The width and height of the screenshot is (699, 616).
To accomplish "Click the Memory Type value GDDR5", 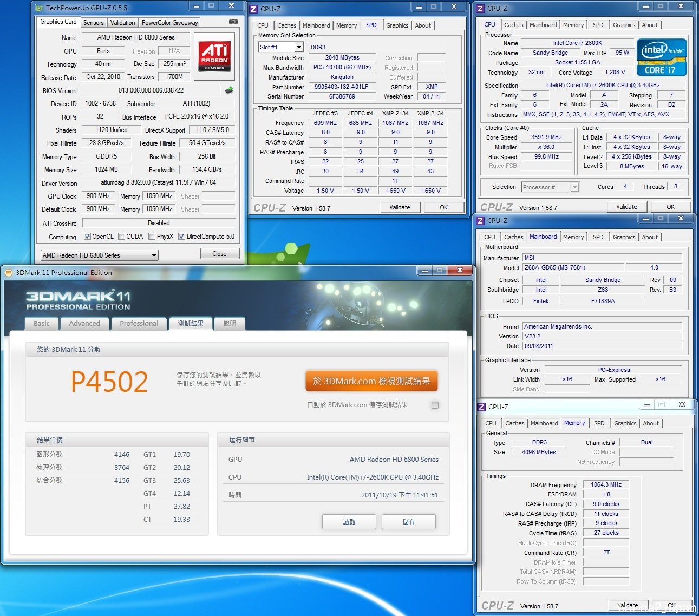I will click(107, 156).
